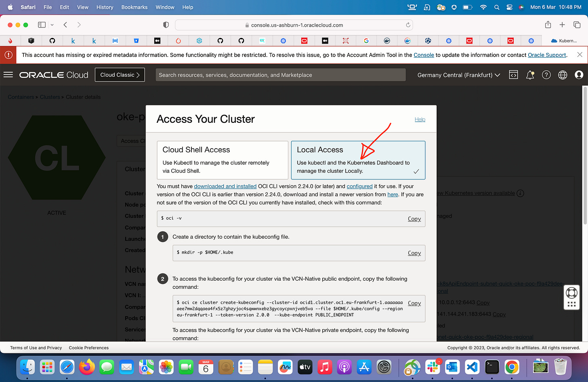The image size is (588, 382).
Task: Open the Window menu in the menu bar
Action: click(165, 7)
